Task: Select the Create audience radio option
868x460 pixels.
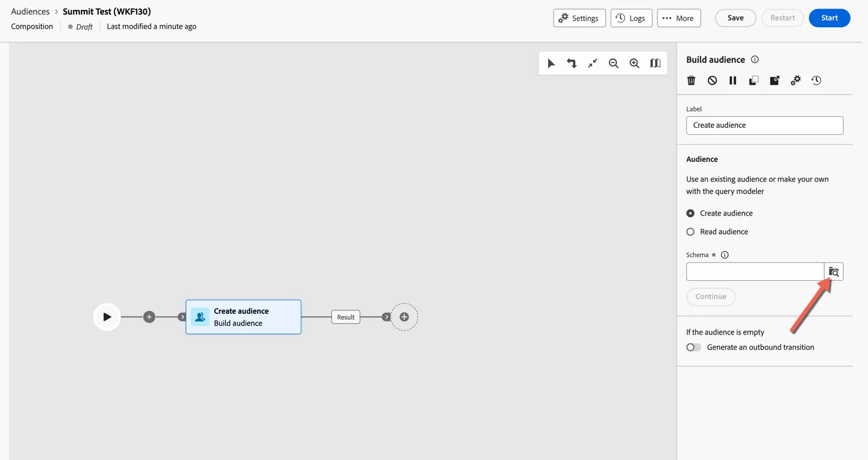Action: pyautogui.click(x=690, y=213)
